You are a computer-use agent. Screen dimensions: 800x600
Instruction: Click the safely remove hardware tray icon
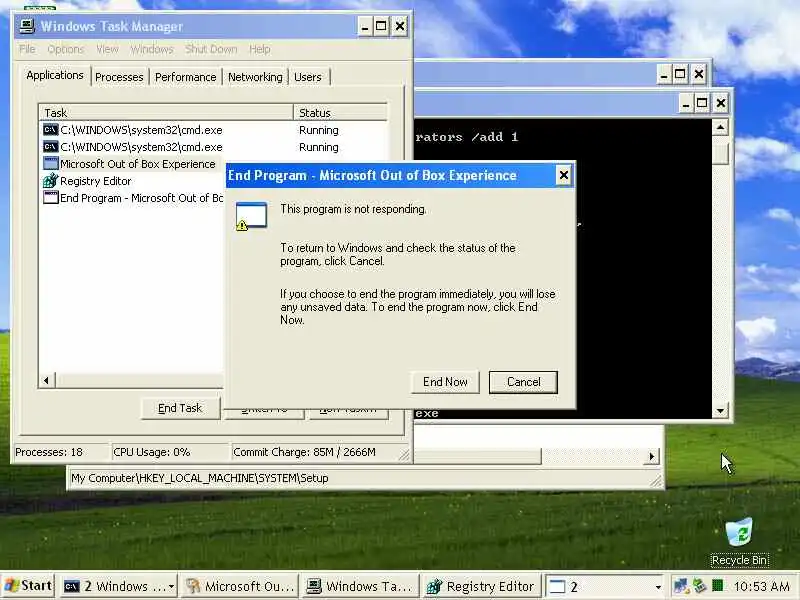point(699,586)
